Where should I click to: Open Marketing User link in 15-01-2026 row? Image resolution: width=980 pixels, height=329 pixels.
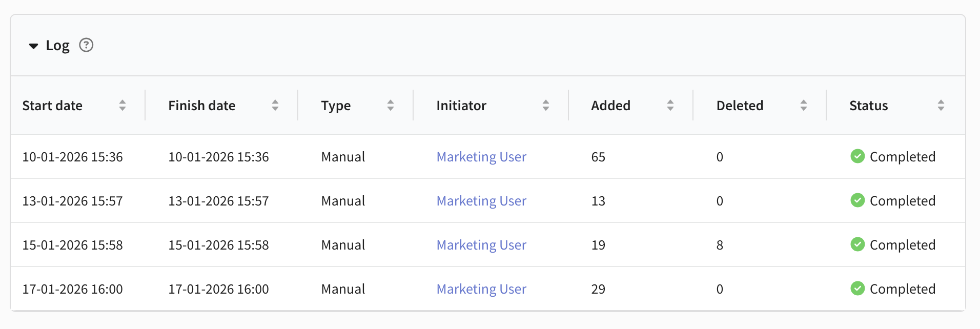point(481,245)
